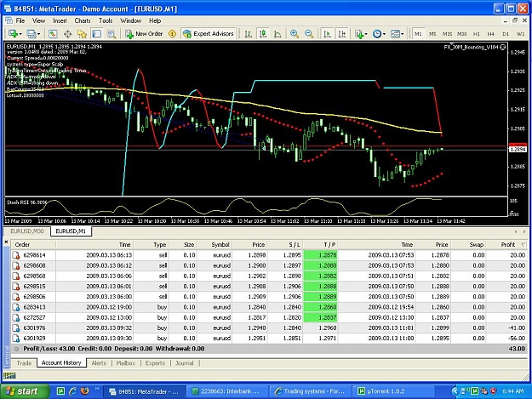Select the H1 timeframe
Screen dimensions: 532x399
pos(477,34)
